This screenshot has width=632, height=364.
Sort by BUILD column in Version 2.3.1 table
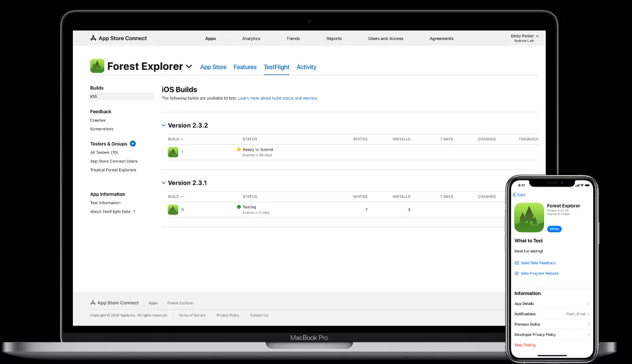[x=176, y=197]
